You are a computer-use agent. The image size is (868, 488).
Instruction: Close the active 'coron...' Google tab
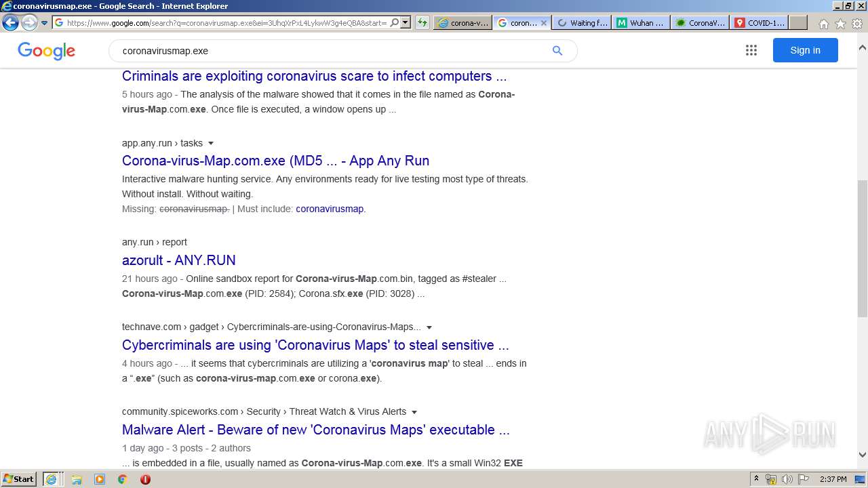tap(543, 22)
